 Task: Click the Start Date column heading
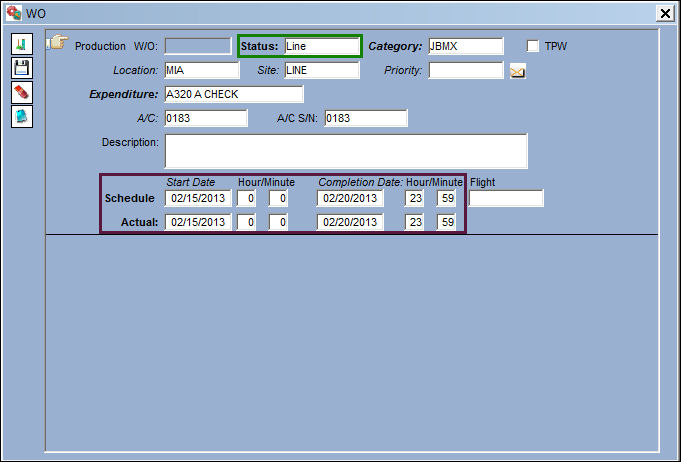tap(191, 182)
